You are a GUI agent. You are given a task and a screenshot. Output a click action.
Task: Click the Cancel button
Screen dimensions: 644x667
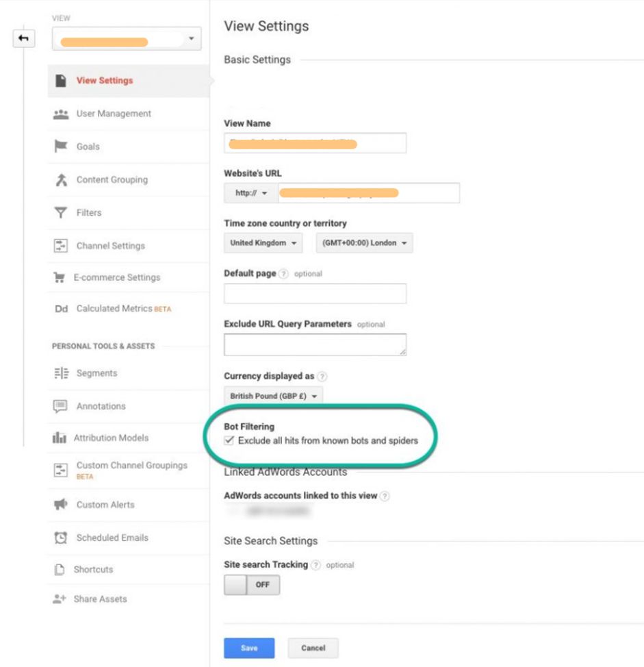click(x=313, y=648)
